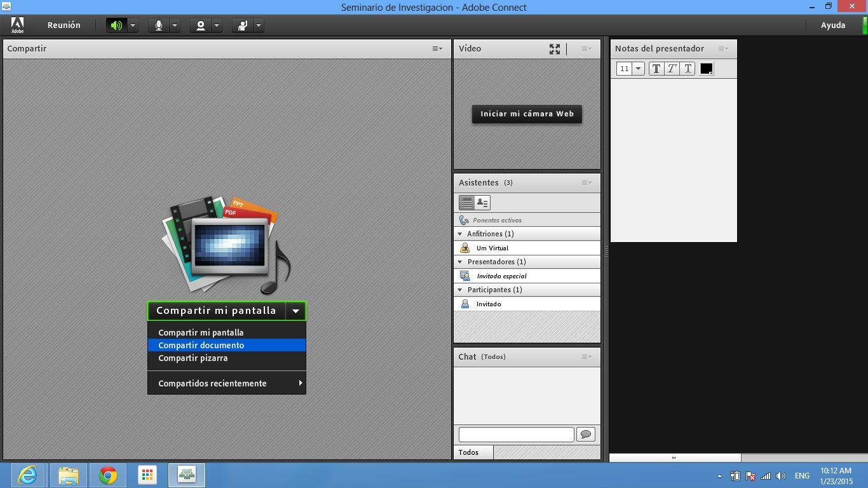Choose Compartir mi pantalla menu entry
Screen dimensions: 868x488
click(227, 332)
